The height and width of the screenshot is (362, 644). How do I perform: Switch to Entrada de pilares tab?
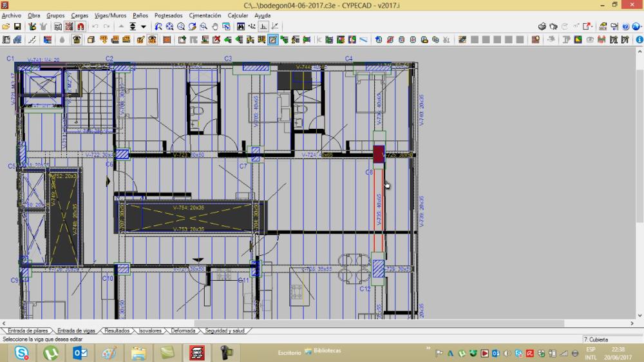pos(28,330)
